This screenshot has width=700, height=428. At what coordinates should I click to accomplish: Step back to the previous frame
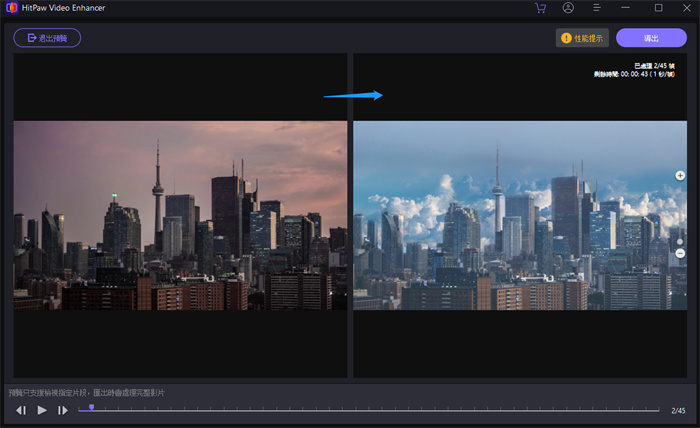click(x=21, y=410)
